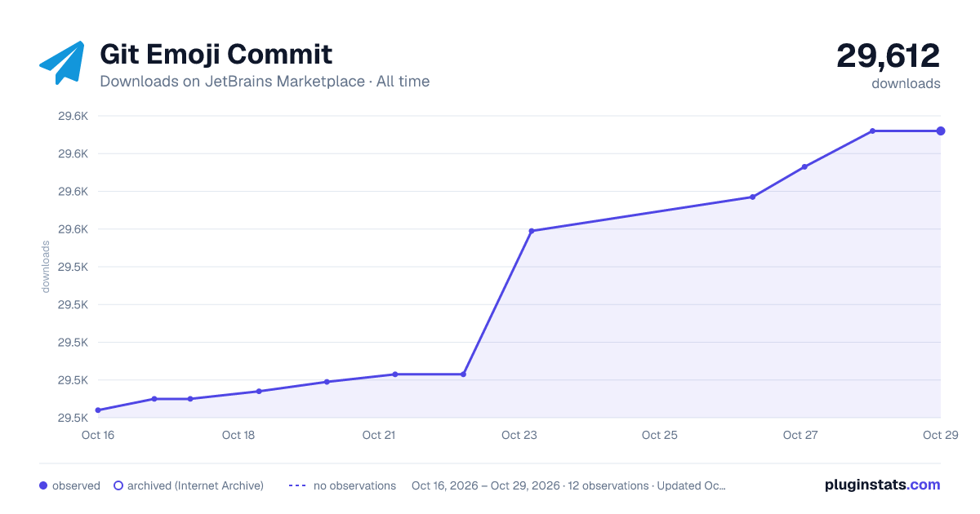
Task: Click the hollow archived ring in the legend
Action: (118, 485)
